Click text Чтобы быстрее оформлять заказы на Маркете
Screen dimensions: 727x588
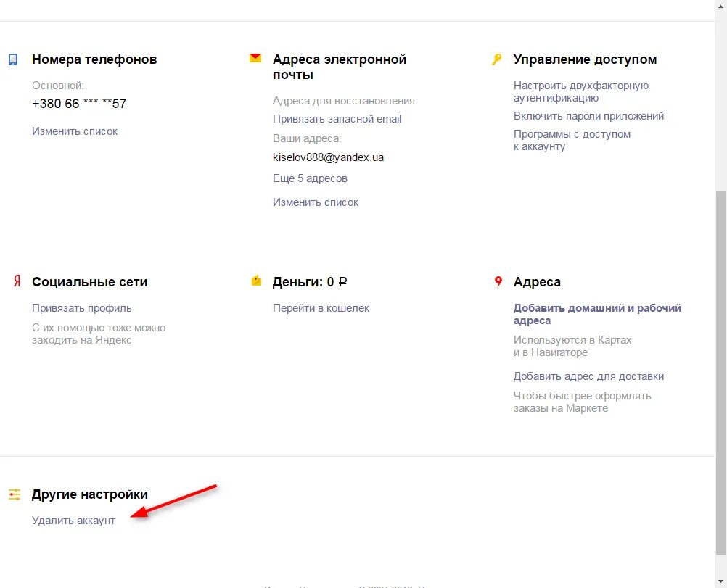(x=582, y=402)
